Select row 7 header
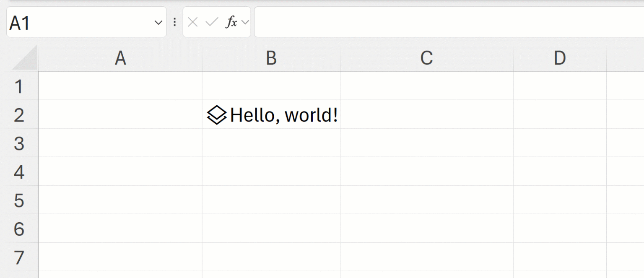644x278 pixels. (19, 257)
